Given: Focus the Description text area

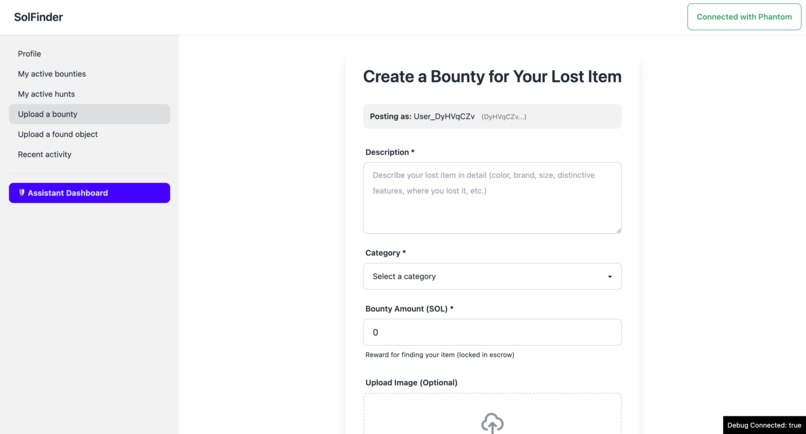Looking at the screenshot, I should coord(492,198).
